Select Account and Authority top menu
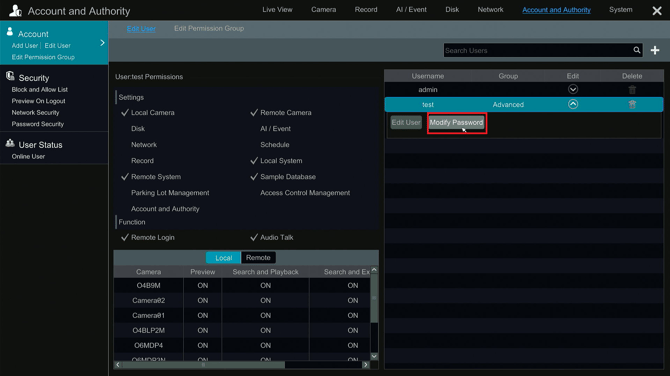Image resolution: width=670 pixels, height=376 pixels. point(556,10)
